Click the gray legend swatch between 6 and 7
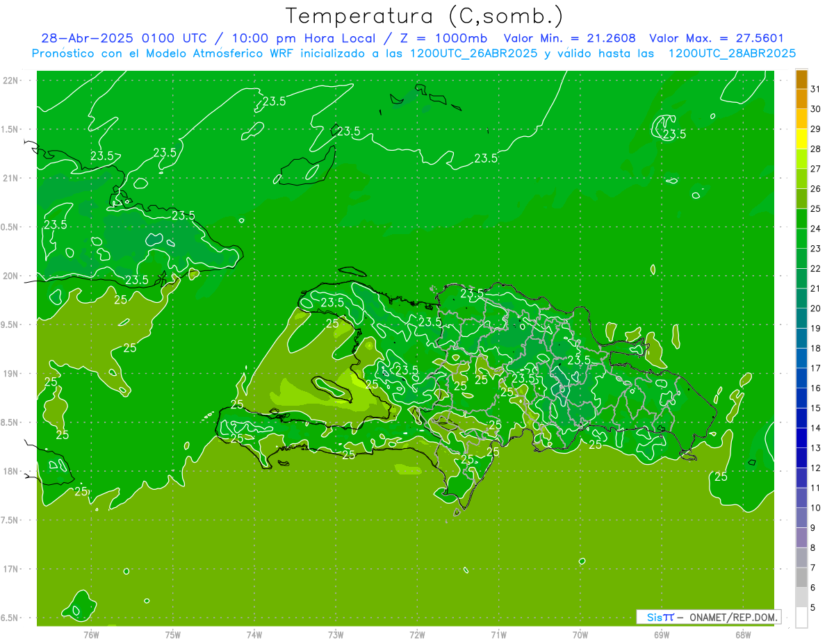 click(801, 577)
